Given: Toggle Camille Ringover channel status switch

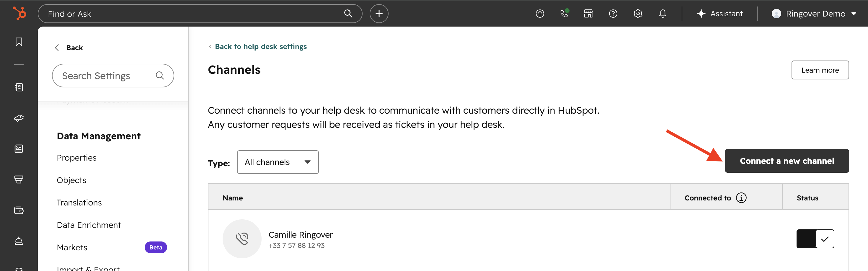Looking at the screenshot, I should pos(815,239).
